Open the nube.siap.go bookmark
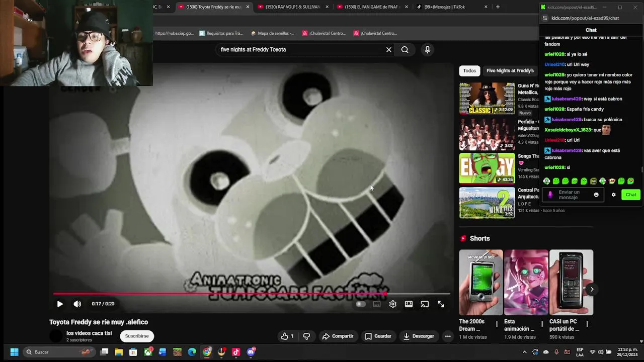This screenshot has width=644, height=362. pyautogui.click(x=174, y=33)
